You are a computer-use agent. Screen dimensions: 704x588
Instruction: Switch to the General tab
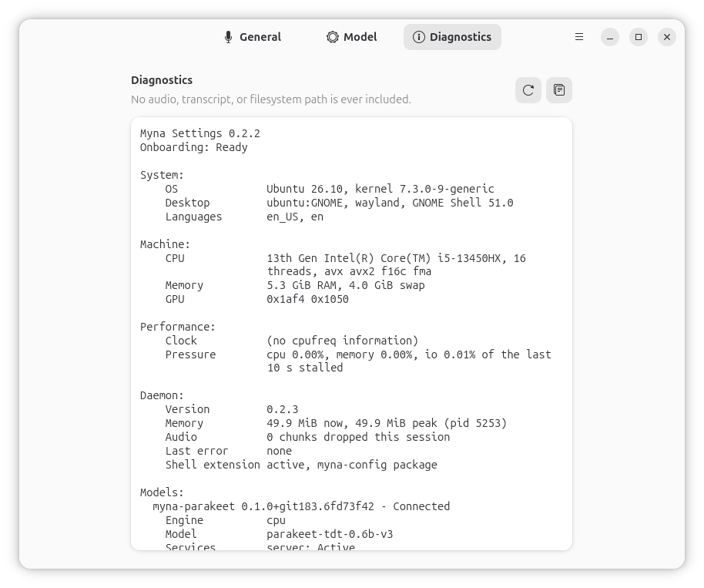coord(253,37)
